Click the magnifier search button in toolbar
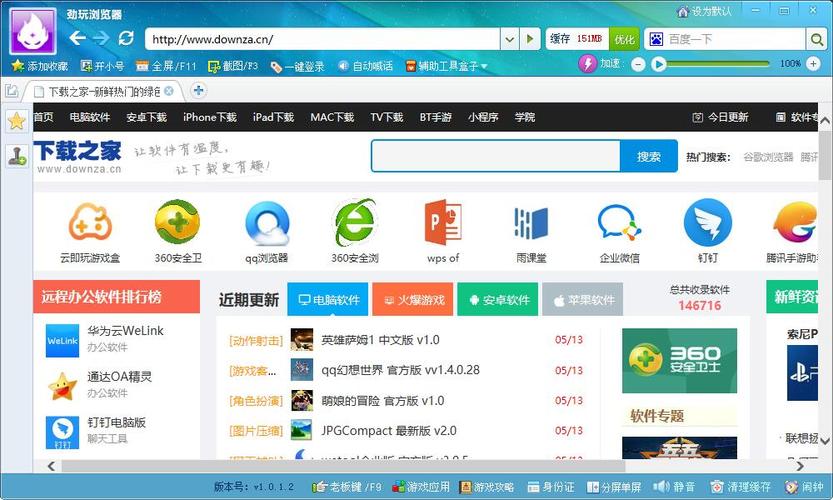Viewport: 833px width, 500px height. pyautogui.click(x=816, y=39)
